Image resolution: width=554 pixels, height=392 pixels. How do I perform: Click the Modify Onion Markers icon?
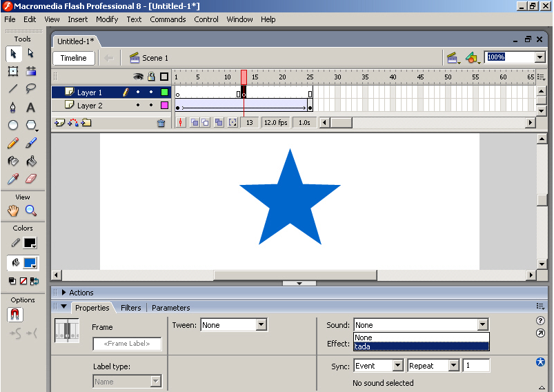[x=233, y=123]
